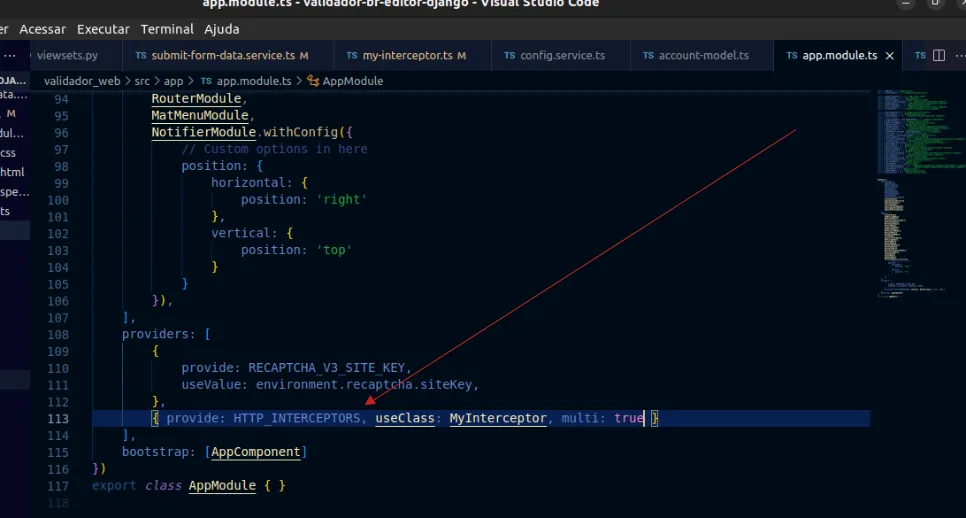Viewport: 966px width, 518px height.
Task: Switch to the submit-form-data.service.ts tab
Action: (222, 56)
